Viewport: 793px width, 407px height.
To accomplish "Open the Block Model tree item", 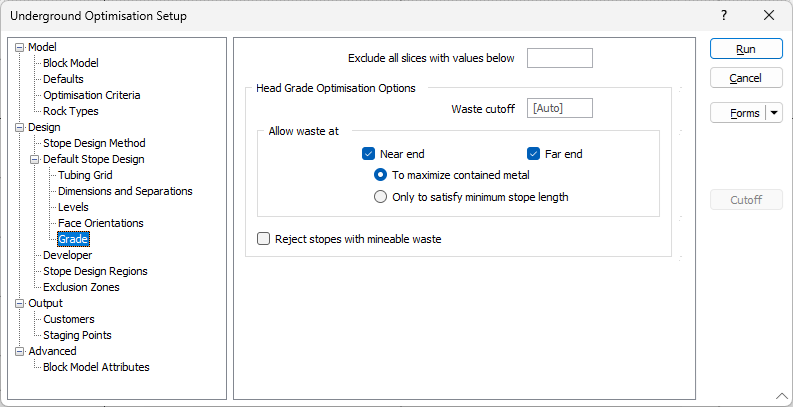I will [x=71, y=63].
